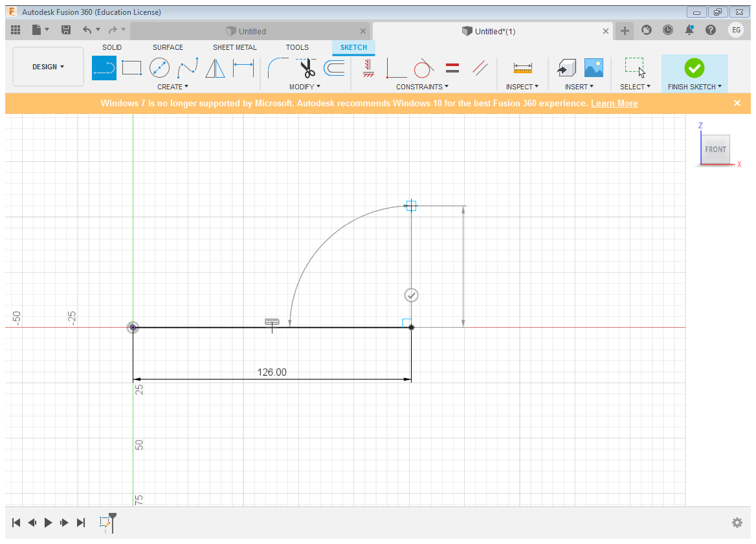
Task: Open the Learn More link
Action: coord(614,104)
